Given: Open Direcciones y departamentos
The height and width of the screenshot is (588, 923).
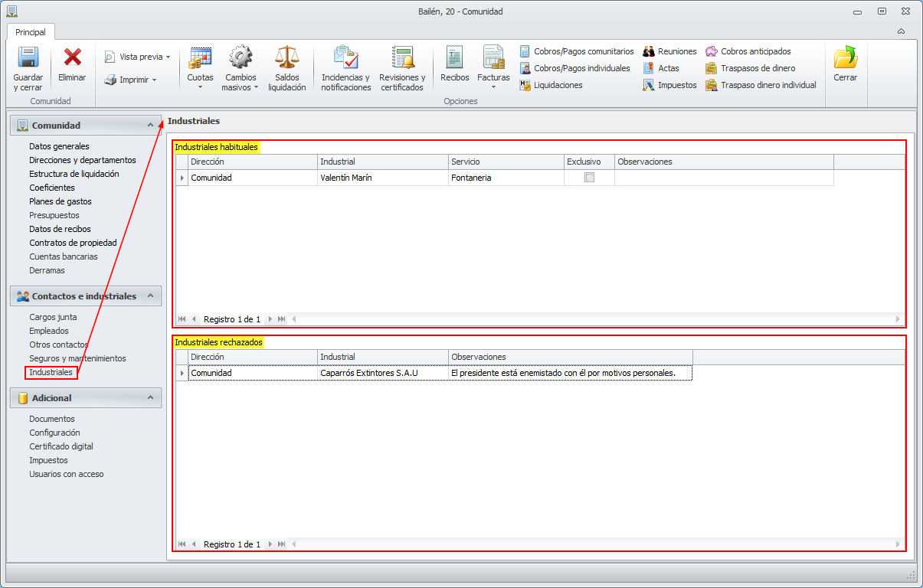Looking at the screenshot, I should tap(83, 160).
